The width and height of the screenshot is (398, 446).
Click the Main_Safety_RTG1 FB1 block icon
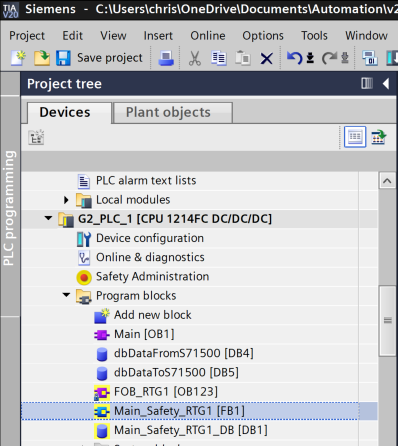tap(102, 412)
